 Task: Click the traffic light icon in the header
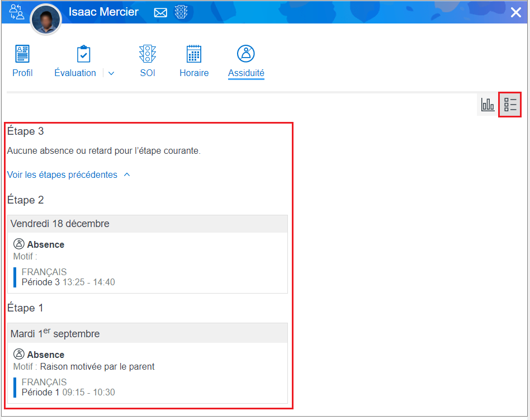[181, 12]
